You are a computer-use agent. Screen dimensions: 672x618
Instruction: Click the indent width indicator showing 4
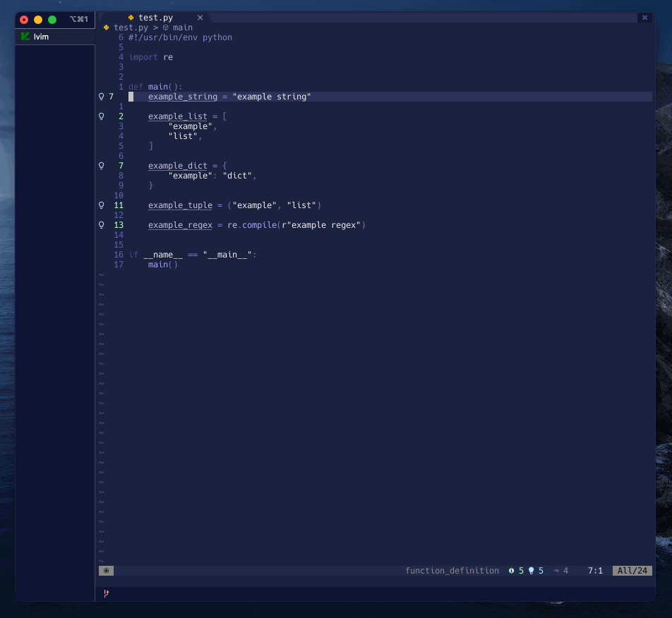coord(560,571)
